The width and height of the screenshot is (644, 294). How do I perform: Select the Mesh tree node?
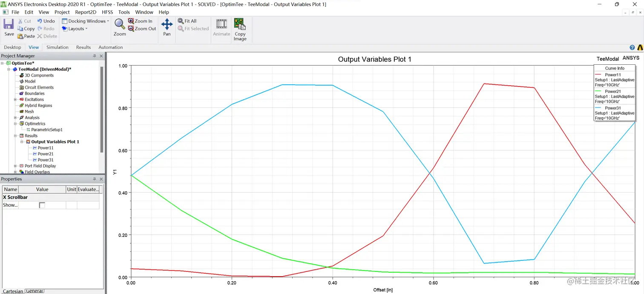pyautogui.click(x=29, y=112)
